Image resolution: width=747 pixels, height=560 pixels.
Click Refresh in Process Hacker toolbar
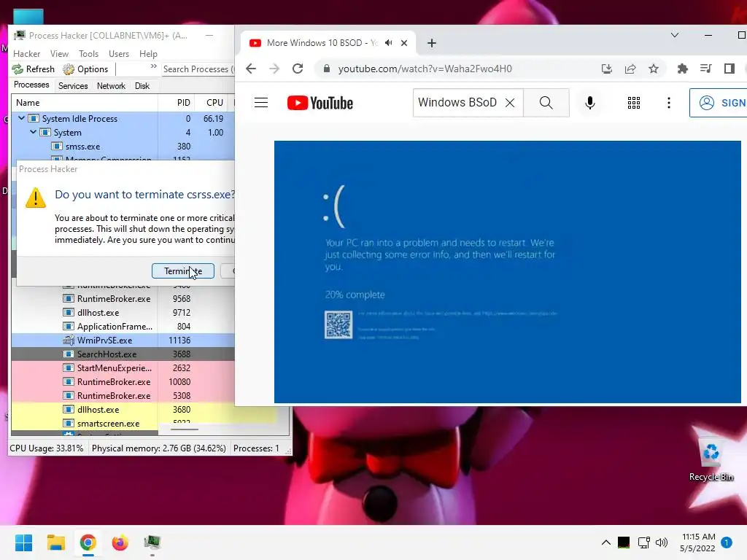click(x=34, y=69)
